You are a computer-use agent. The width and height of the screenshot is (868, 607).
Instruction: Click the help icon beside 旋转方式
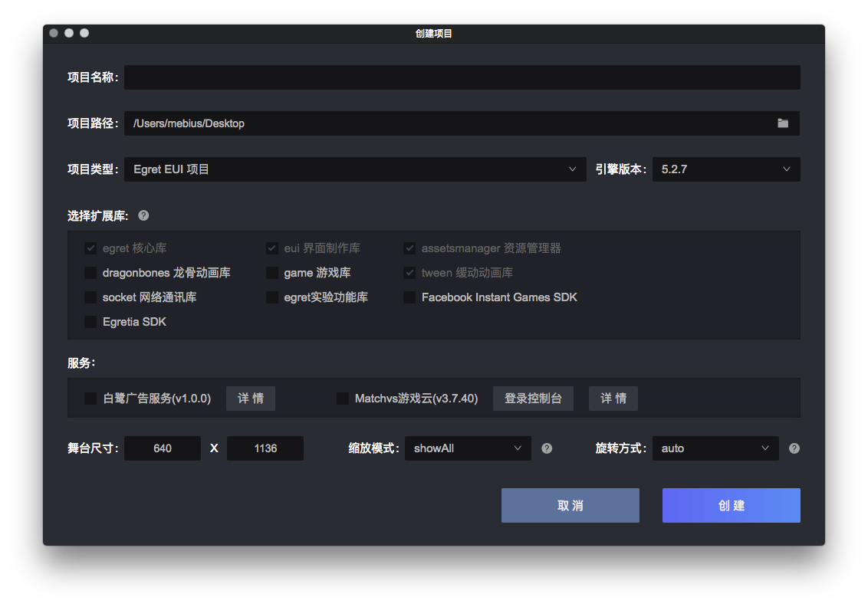pos(794,448)
